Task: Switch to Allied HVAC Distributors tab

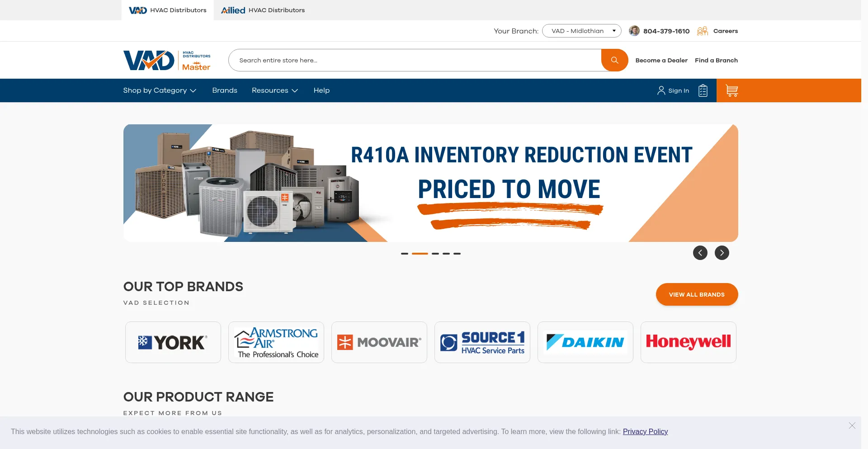Action: pyautogui.click(x=263, y=10)
